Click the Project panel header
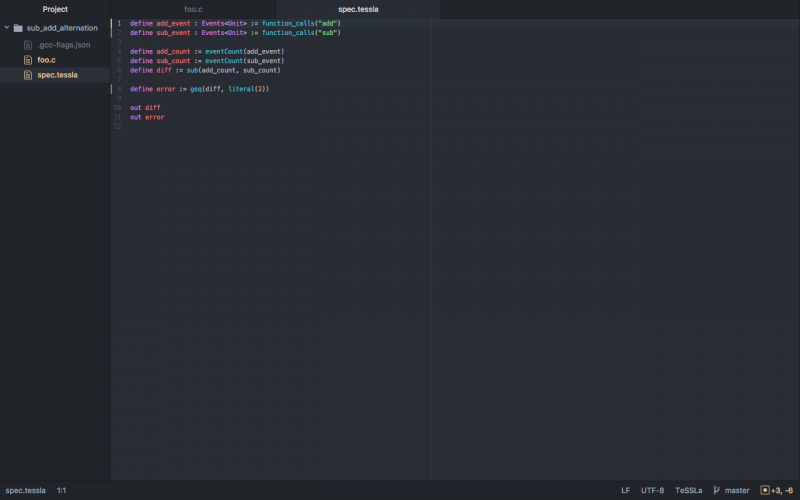The image size is (800, 500). tap(55, 9)
